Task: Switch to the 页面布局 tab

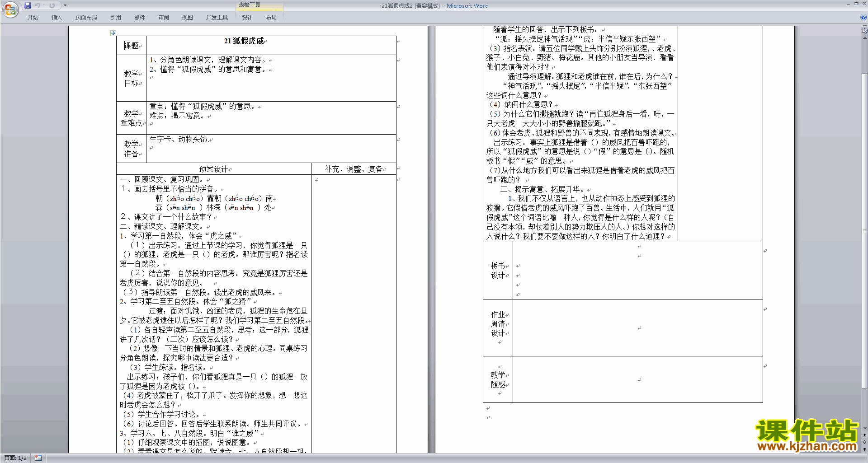Action: (86, 17)
